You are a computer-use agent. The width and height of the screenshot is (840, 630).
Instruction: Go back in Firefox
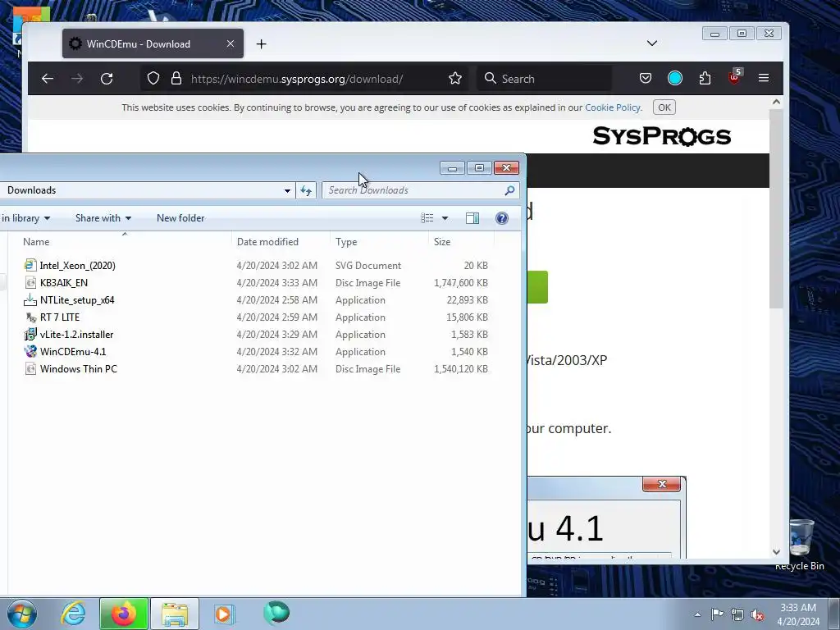click(x=47, y=79)
